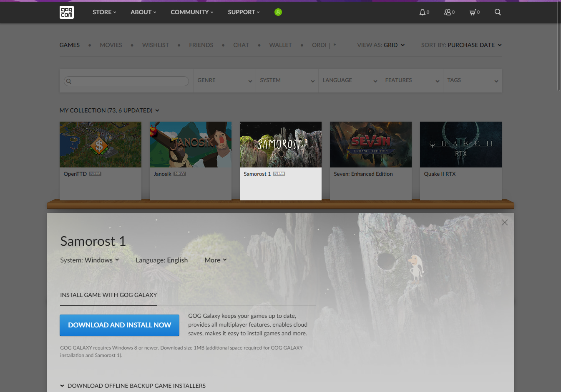This screenshot has height=392, width=561.
Task: Open the SUPPORT menu
Action: pyautogui.click(x=244, y=12)
